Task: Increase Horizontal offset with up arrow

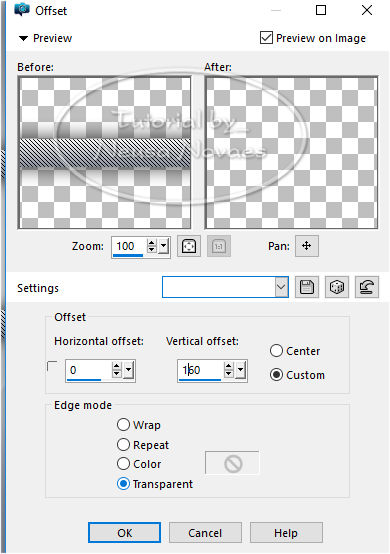Action: click(117, 366)
